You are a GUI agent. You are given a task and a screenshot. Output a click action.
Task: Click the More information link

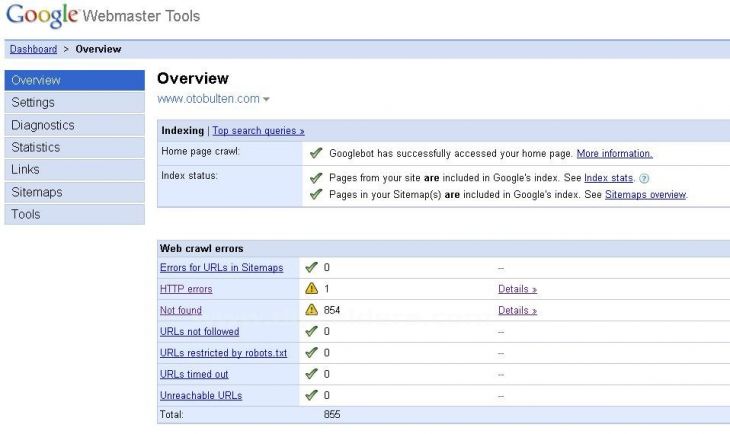[614, 154]
